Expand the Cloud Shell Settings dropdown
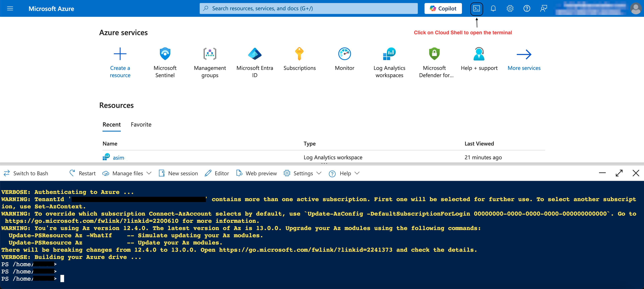Image resolution: width=644 pixels, height=289 pixels. [302, 173]
